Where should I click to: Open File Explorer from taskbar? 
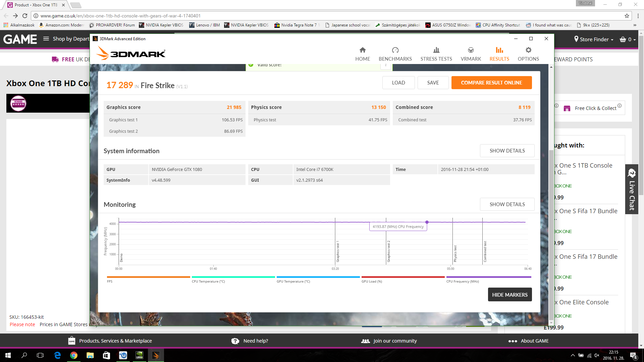click(x=90, y=355)
